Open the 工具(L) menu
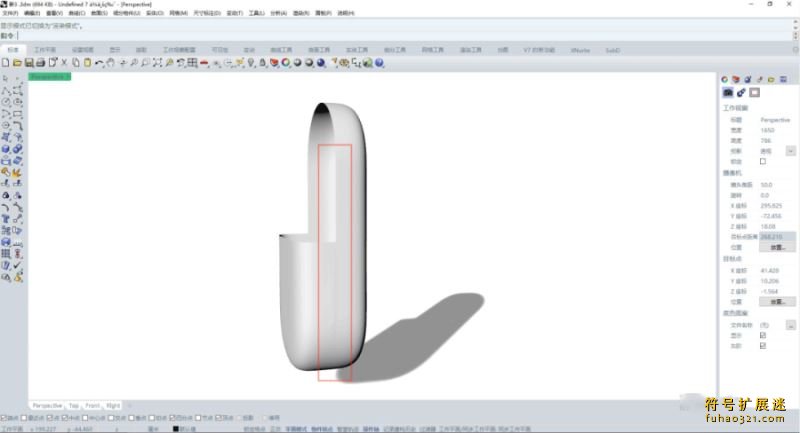The width and height of the screenshot is (800, 433). click(257, 13)
